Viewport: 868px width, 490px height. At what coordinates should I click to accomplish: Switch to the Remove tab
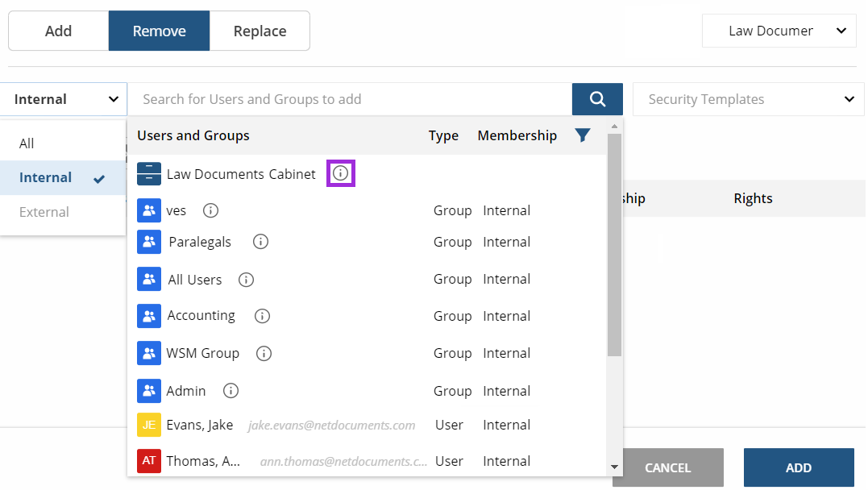pos(159,31)
